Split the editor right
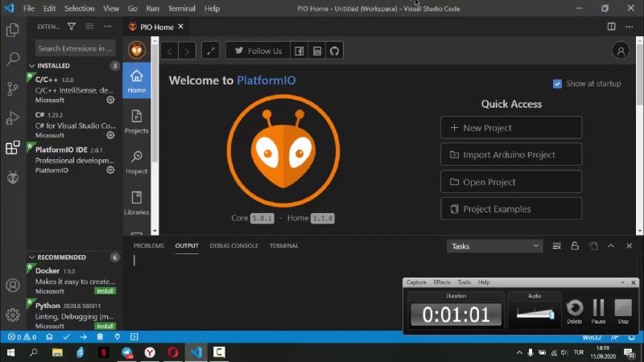This screenshot has width=644, height=362. tap(611, 27)
